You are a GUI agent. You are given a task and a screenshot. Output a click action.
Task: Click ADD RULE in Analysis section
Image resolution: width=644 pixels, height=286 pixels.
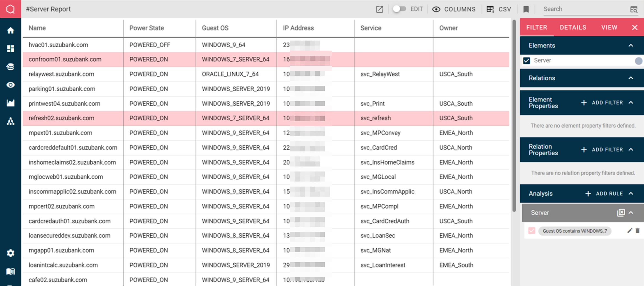(604, 194)
